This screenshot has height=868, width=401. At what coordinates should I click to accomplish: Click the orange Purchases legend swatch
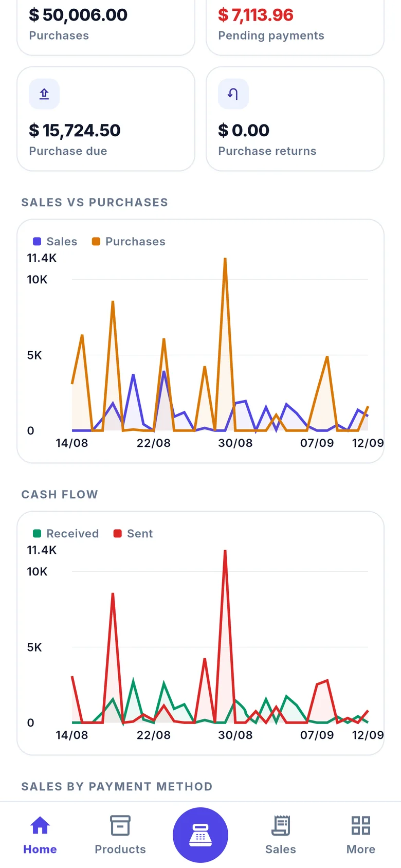coord(96,242)
